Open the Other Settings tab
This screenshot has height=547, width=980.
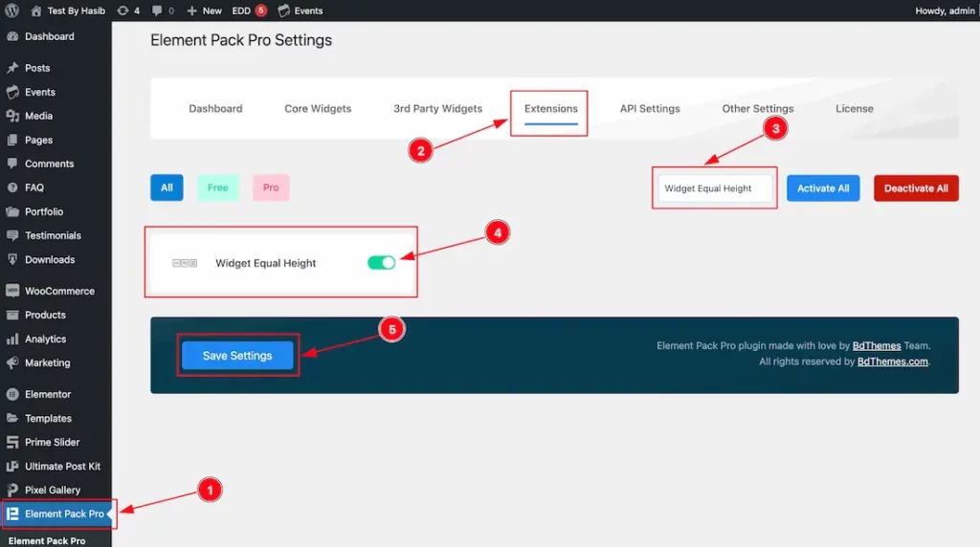(758, 109)
